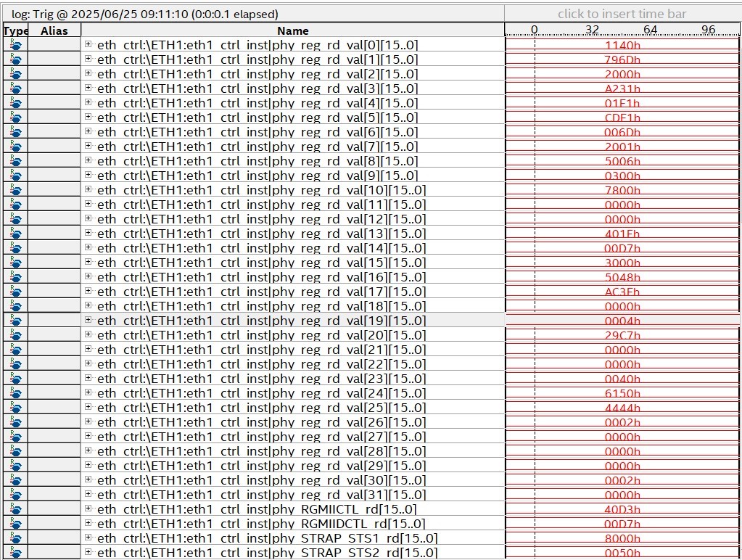Expand the phy_RGMIICTL_rd bus
The width and height of the screenshot is (742, 560).
point(88,508)
